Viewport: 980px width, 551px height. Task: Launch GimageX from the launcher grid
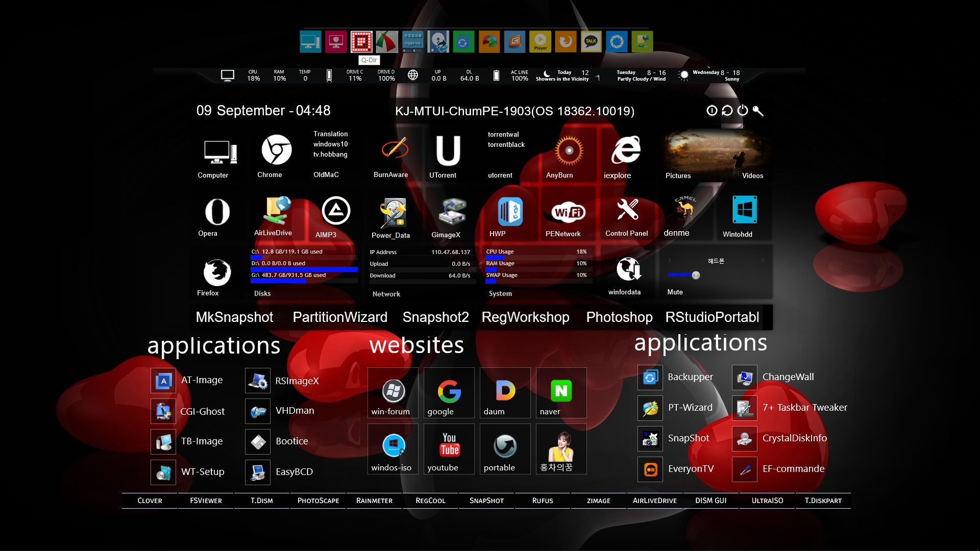click(x=452, y=212)
